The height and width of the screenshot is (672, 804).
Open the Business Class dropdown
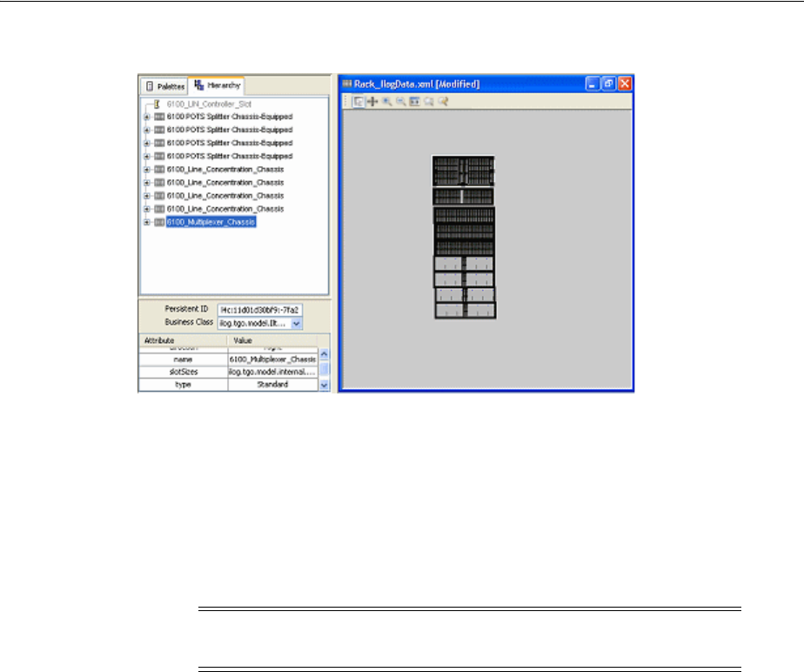(297, 323)
